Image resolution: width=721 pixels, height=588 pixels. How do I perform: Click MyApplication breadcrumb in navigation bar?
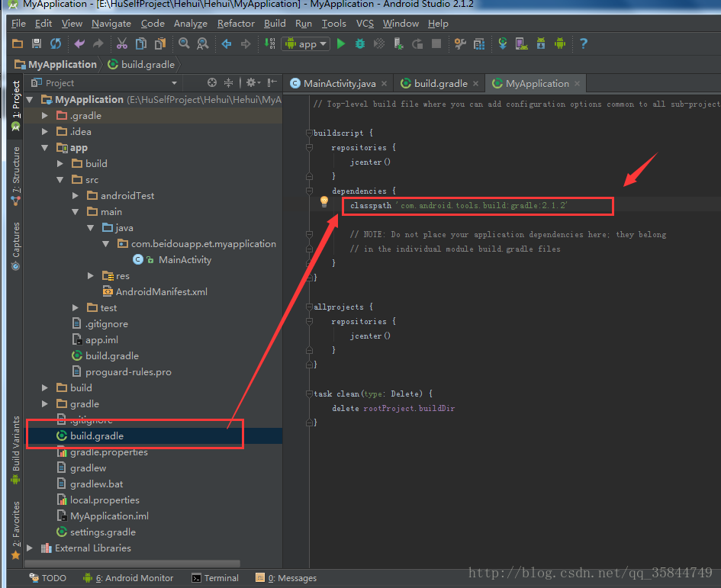[x=56, y=64]
